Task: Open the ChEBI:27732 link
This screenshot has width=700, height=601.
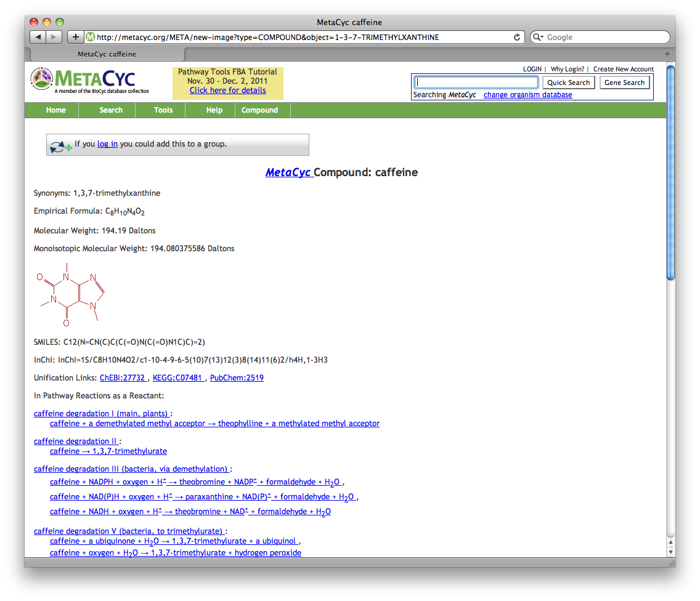Action: click(x=123, y=378)
